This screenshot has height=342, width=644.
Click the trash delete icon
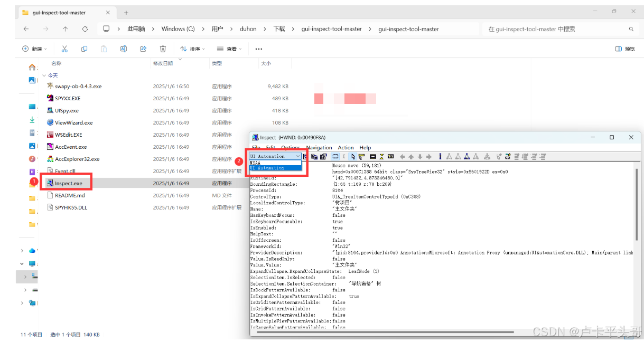coord(163,49)
